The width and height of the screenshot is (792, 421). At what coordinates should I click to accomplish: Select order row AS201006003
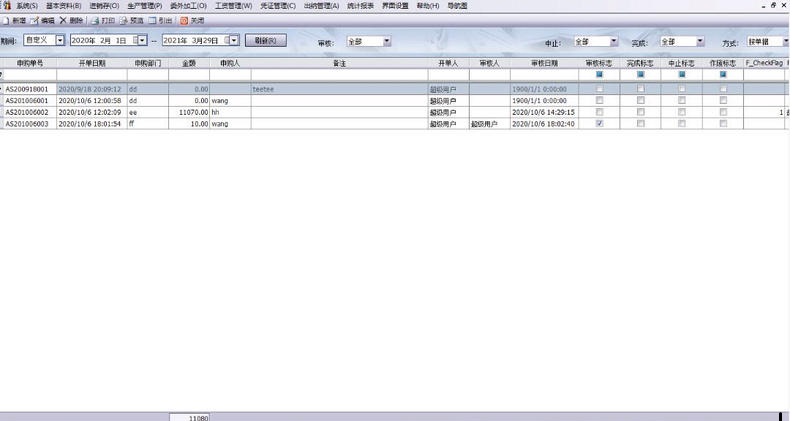(x=394, y=124)
